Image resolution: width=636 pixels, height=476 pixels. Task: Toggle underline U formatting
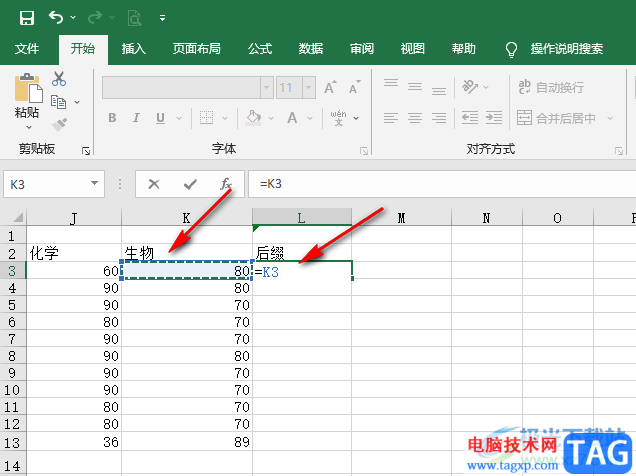point(161,118)
